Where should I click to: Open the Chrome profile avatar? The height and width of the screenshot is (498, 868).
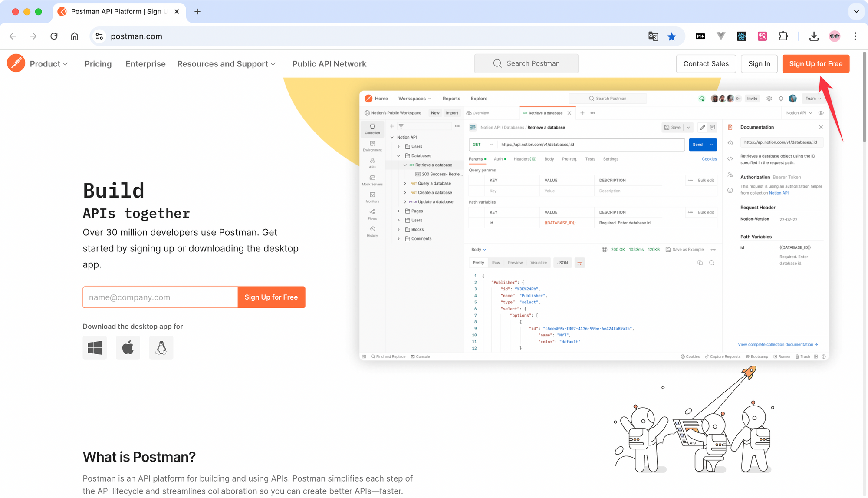[835, 36]
